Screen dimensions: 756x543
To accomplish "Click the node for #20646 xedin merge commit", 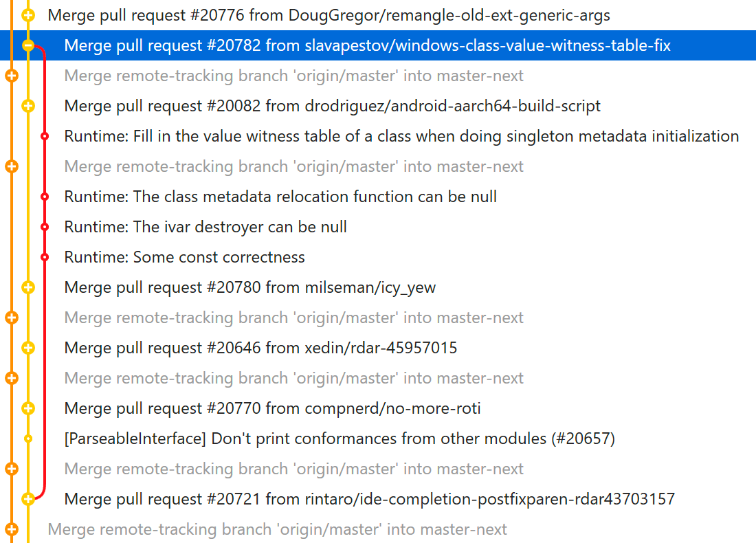I will click(x=28, y=348).
